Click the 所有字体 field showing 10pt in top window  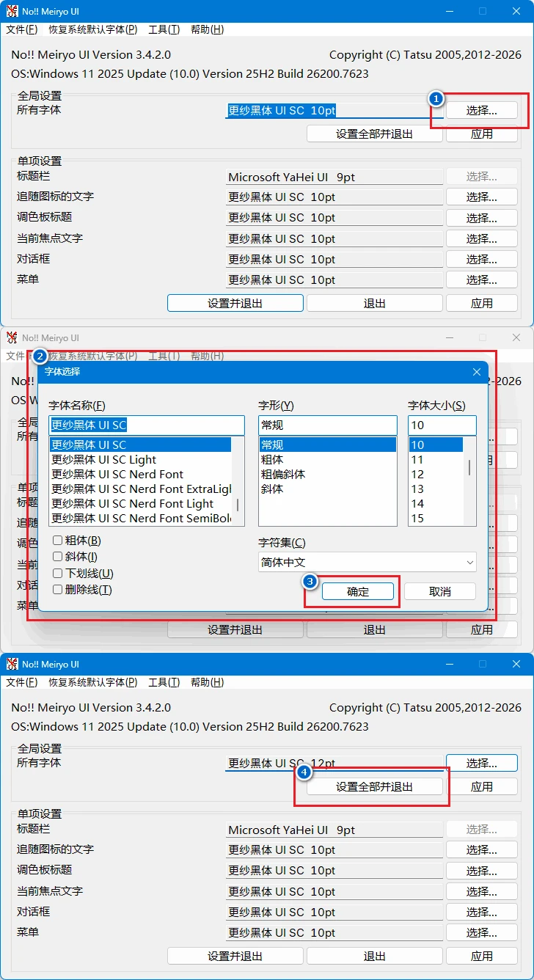(334, 111)
